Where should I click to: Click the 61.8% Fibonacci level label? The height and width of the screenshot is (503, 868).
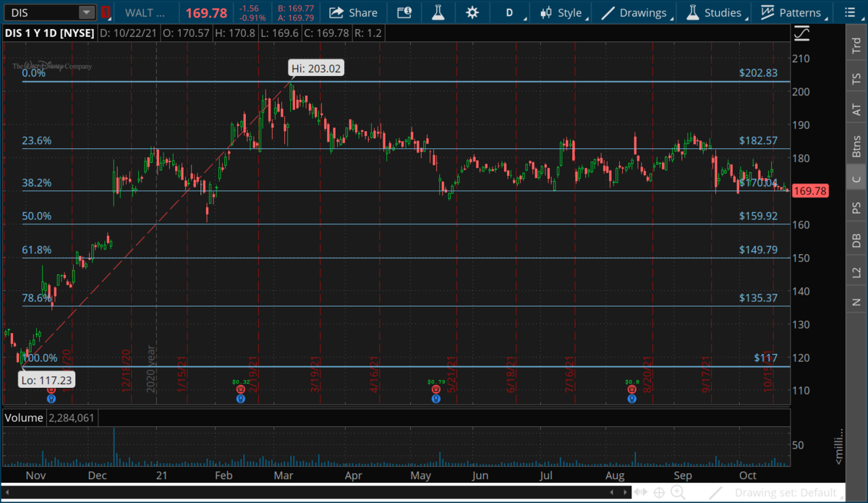pos(37,250)
